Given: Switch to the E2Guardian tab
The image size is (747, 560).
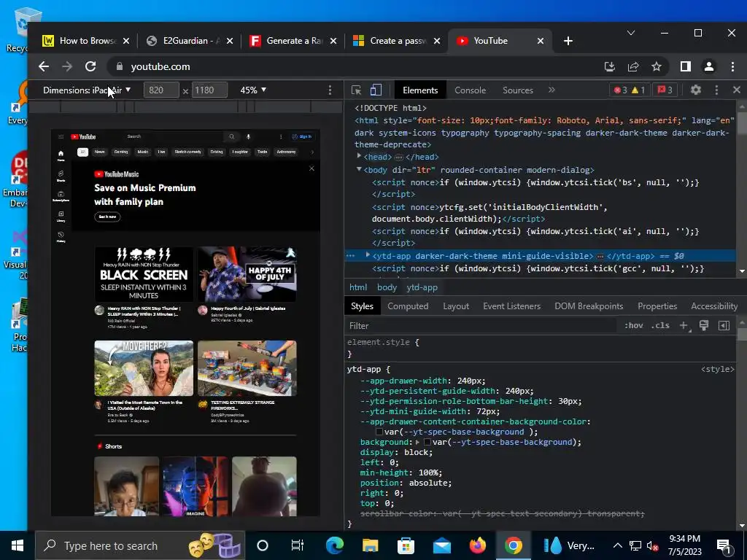Looking at the screenshot, I should [x=190, y=41].
